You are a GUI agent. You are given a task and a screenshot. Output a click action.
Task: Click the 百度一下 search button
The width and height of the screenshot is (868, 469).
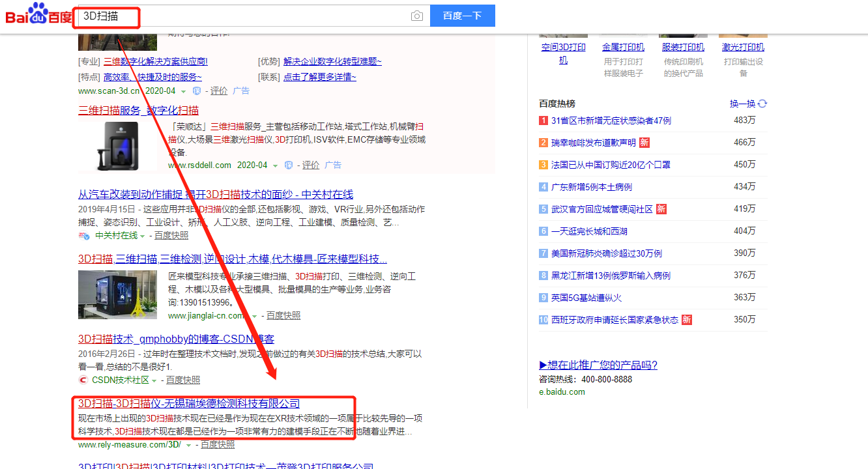coord(462,16)
